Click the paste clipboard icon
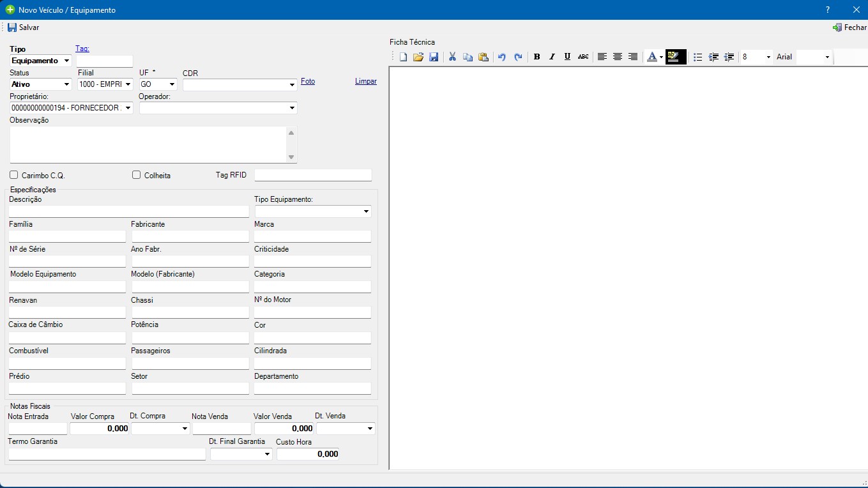Screen dimensions: 868x488 click(483, 57)
